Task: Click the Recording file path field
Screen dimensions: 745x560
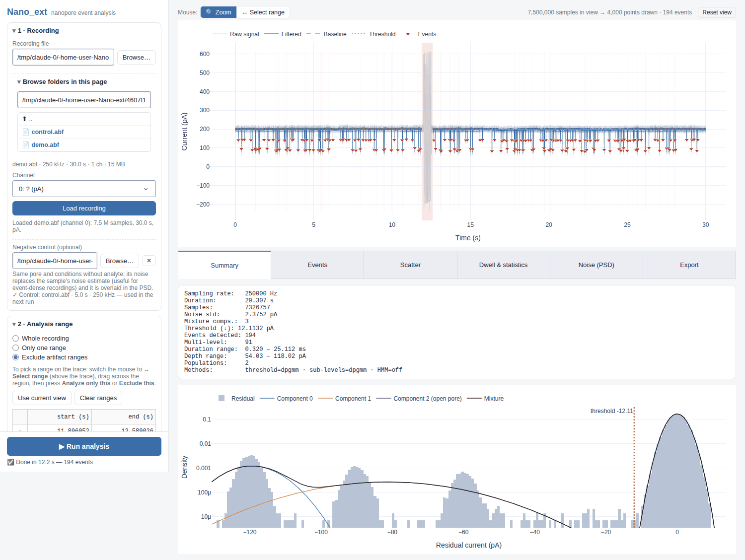Action: [x=63, y=57]
